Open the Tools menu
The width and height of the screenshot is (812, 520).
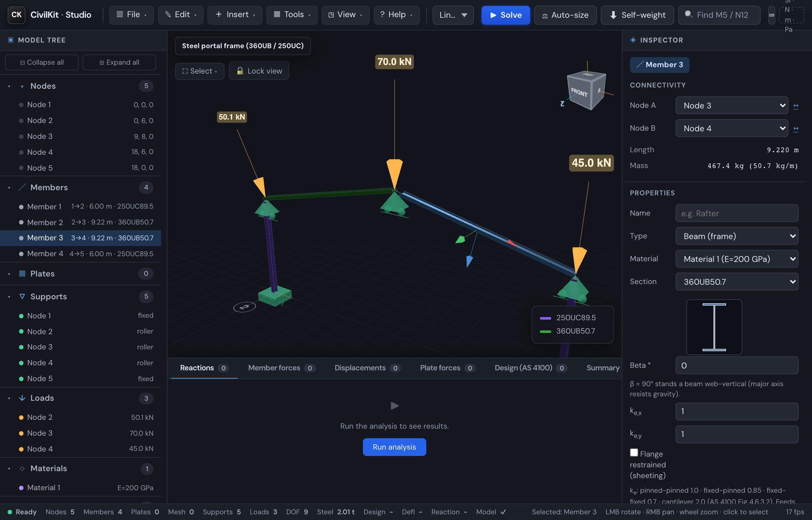tap(292, 15)
